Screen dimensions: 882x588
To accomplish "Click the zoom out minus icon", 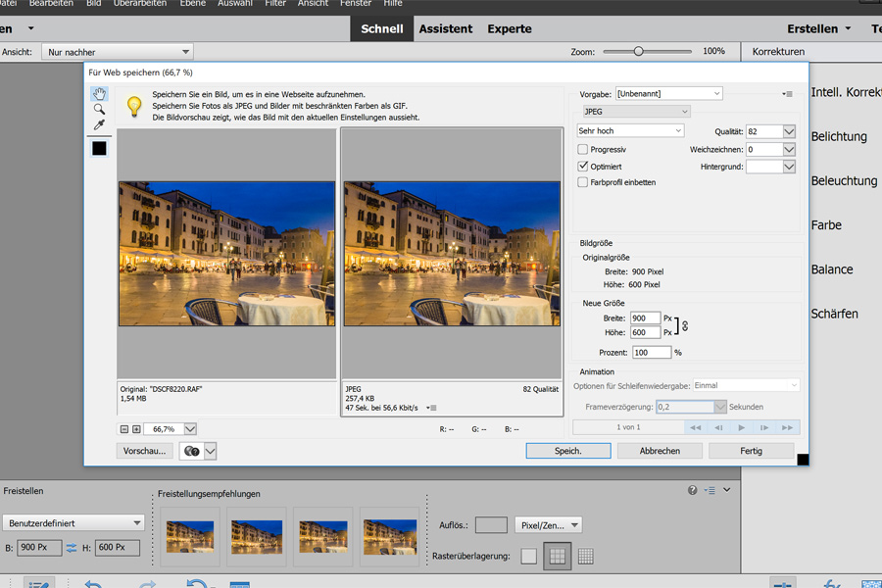I will [124, 429].
